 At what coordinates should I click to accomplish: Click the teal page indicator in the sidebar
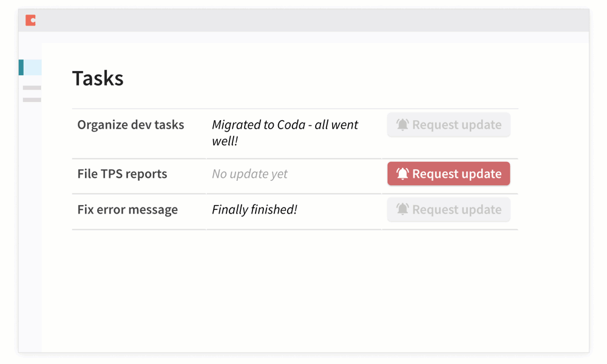pos(22,67)
